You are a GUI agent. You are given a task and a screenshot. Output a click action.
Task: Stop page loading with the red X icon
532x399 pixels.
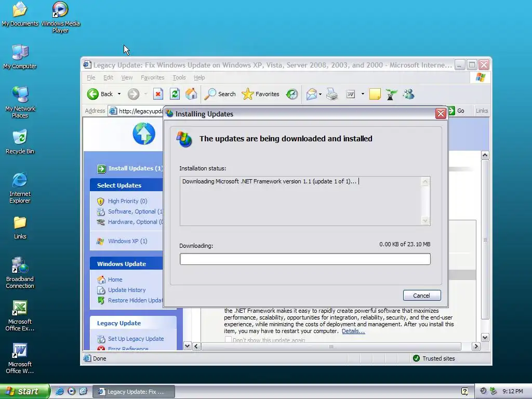[x=158, y=94]
